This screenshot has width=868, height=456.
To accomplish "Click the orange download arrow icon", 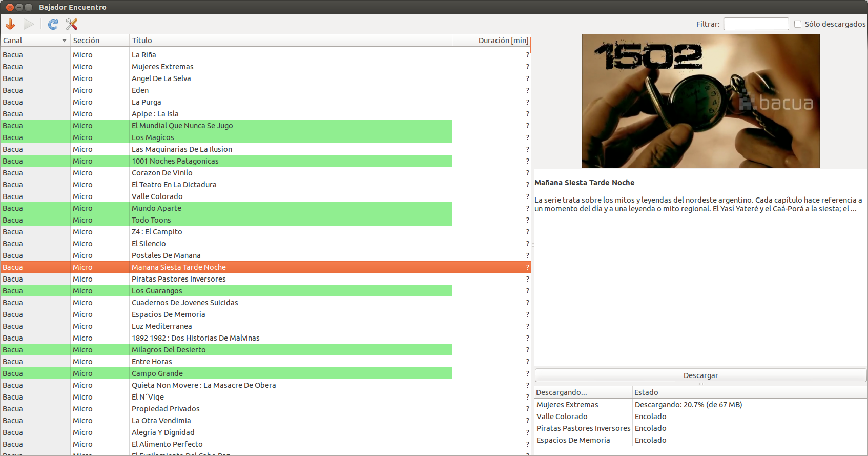I will (10, 24).
